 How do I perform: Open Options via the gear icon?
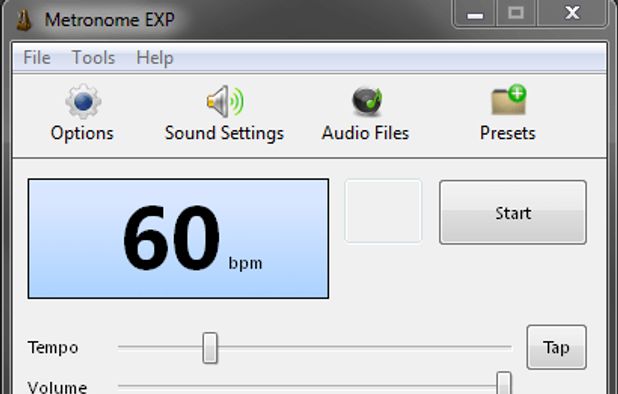[x=83, y=101]
